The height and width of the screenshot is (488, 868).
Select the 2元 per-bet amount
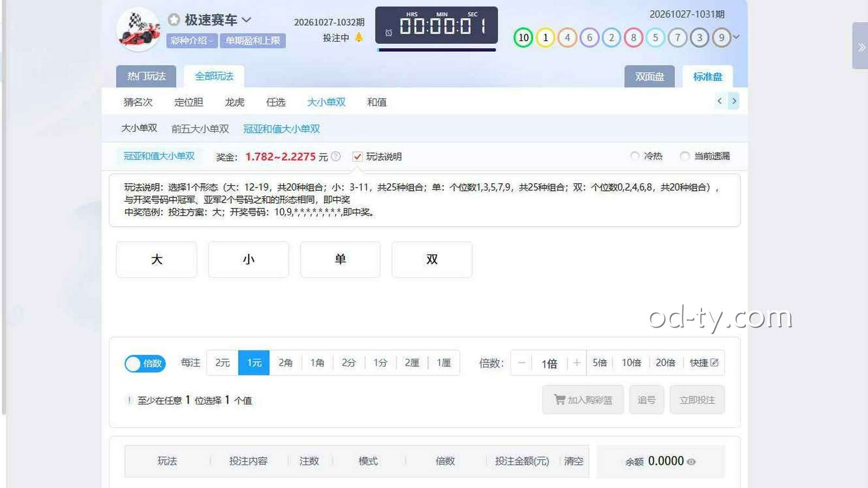click(x=222, y=363)
